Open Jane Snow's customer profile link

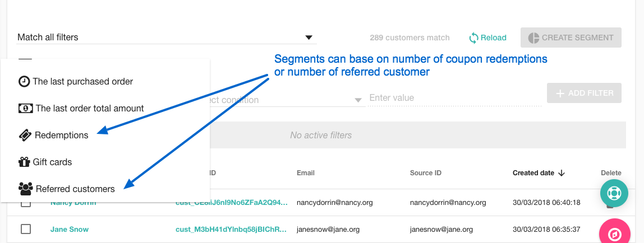(x=70, y=230)
